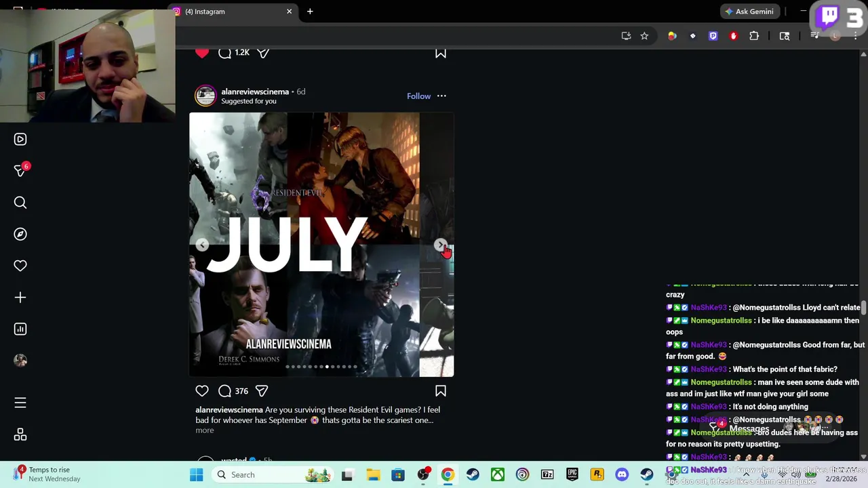Like the alanreviewscinema post
Image resolution: width=868 pixels, height=488 pixels.
(x=202, y=391)
